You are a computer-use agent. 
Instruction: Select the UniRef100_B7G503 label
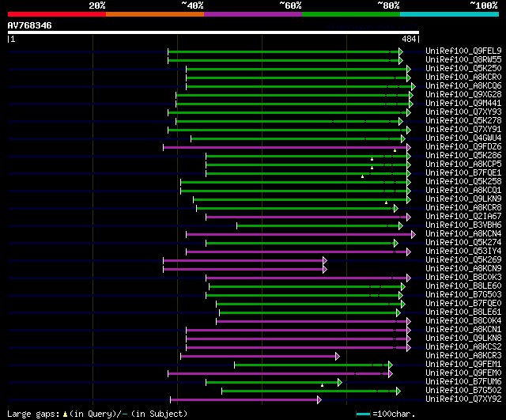tap(463, 295)
